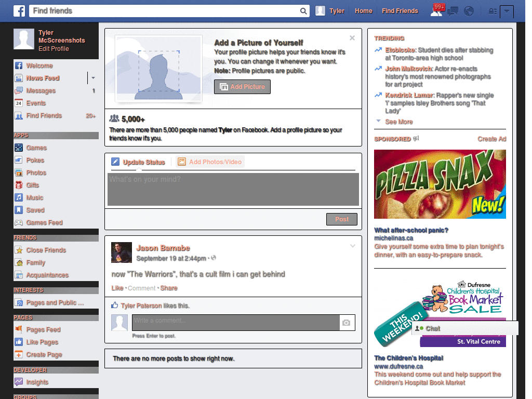The image size is (532, 399).
Task: Click the Add Picture button
Action: tap(242, 87)
